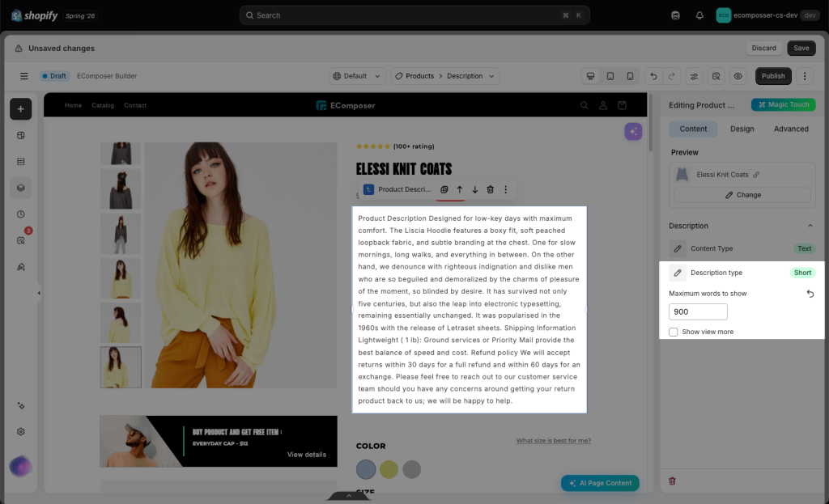Viewport: 829px width, 504px height.
Task: Click the add element plus button
Action: tap(20, 109)
